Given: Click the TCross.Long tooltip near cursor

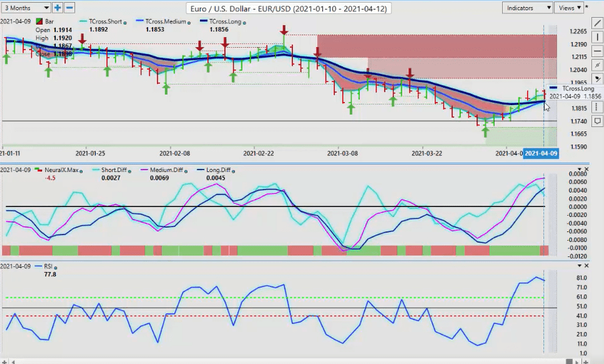Looking at the screenshot, I should click(575, 92).
